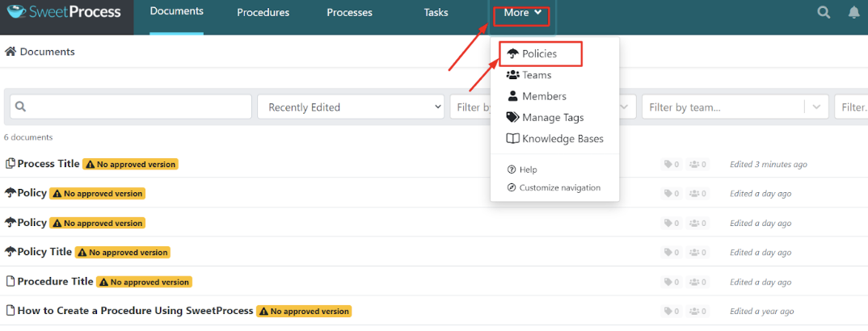The image size is (868, 331).
Task: Click the '6 documents' count text
Action: pyautogui.click(x=28, y=137)
